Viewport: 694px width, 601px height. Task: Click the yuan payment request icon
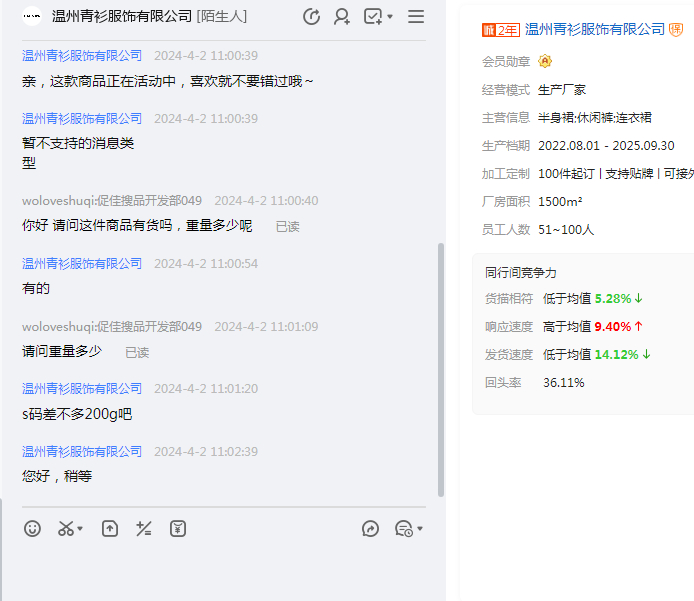pyautogui.click(x=178, y=529)
